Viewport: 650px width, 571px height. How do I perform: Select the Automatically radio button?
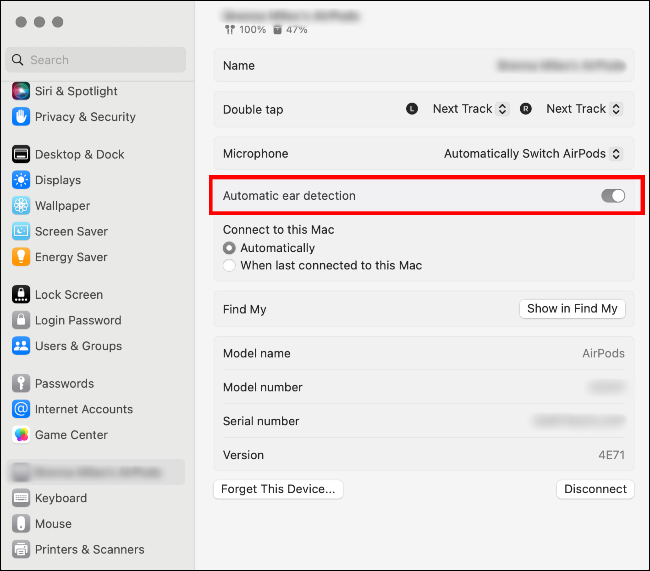point(229,248)
